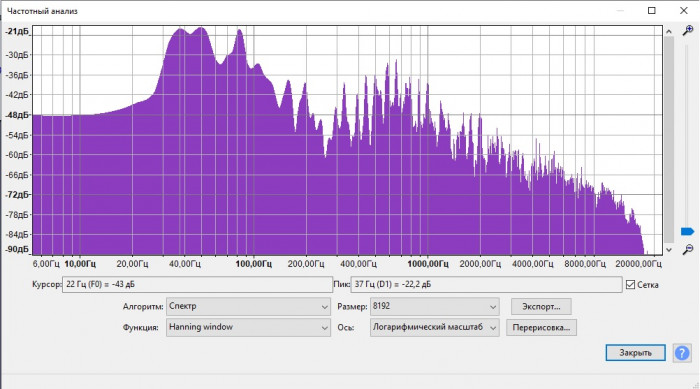Viewport: 700px width, 389px height.
Task: Click the zoom in magnifier icon
Action: coord(688,30)
